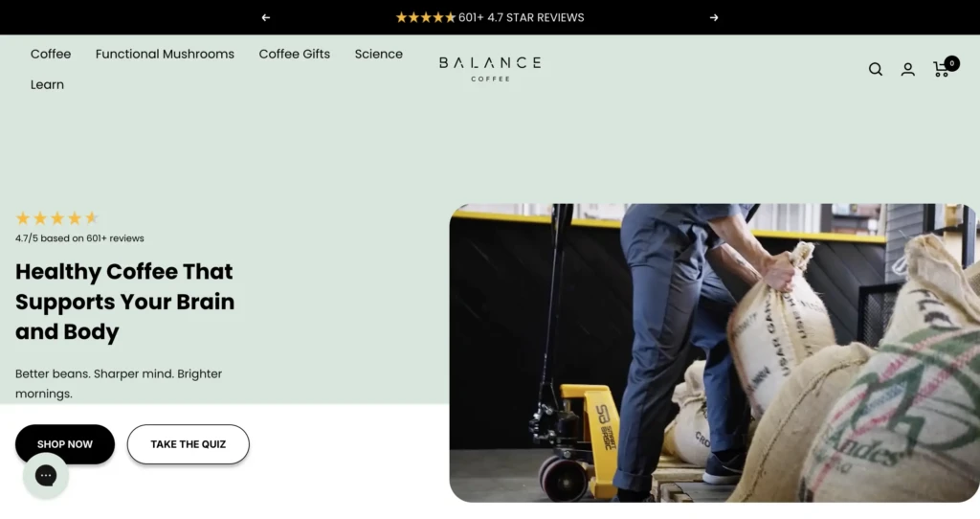Click the 601+ 4.7 Star Reviews banner text
The image size is (980, 519).
click(490, 17)
